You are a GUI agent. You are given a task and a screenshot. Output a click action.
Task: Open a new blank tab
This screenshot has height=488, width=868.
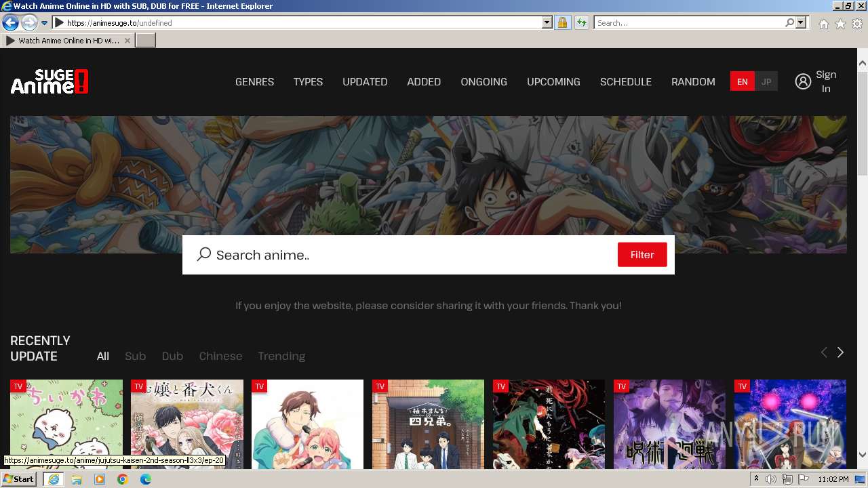(146, 41)
